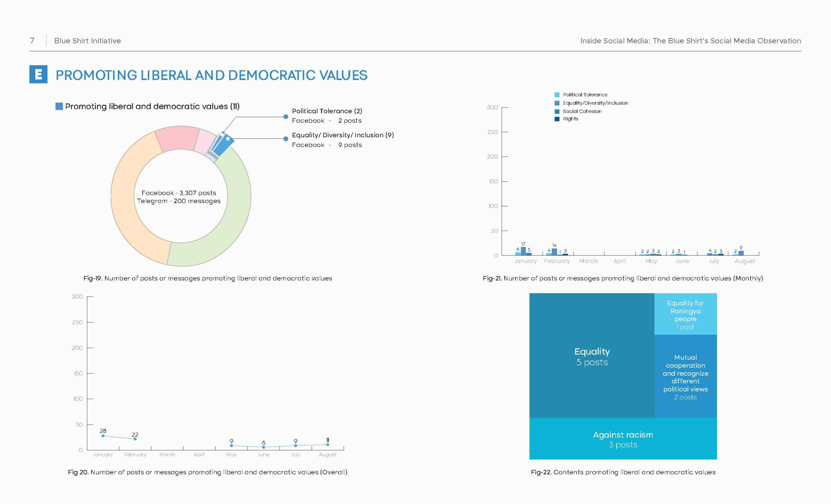This screenshot has width=831, height=504.
Task: Click the Fig-21 caption
Action: pyautogui.click(x=623, y=278)
